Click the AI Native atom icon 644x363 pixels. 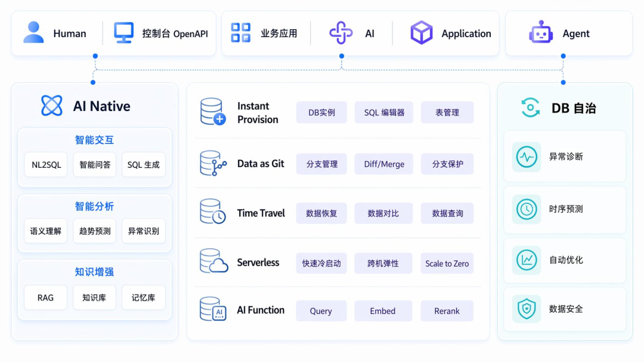click(x=52, y=106)
